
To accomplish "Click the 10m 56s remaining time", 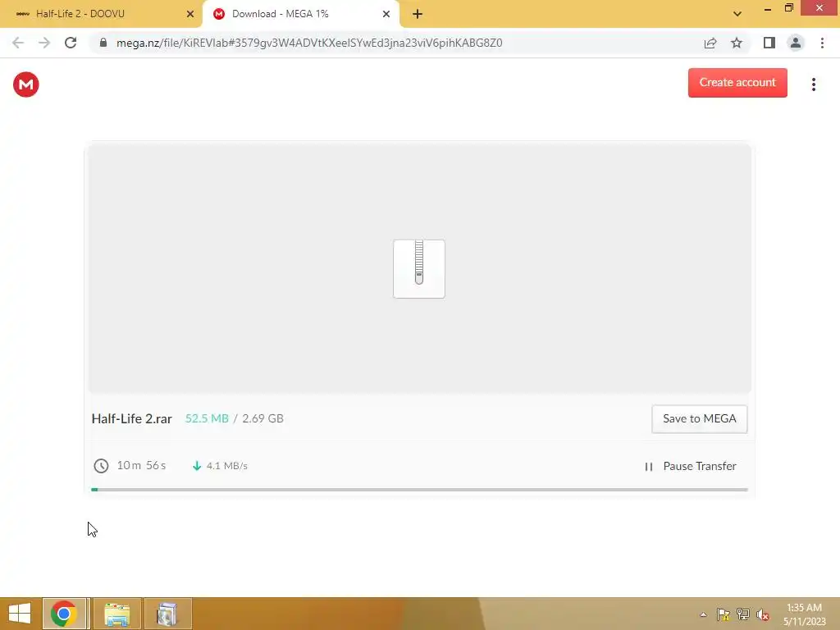I will (141, 465).
